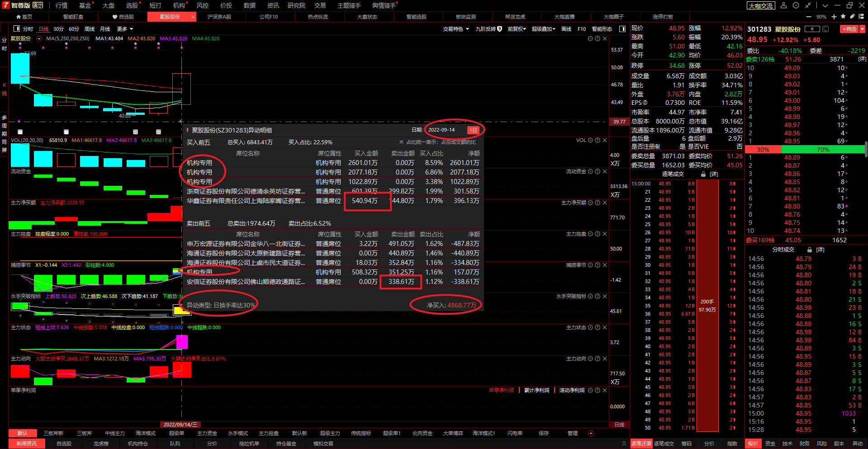Expand the 聚胶股份 MA indicator circle dropdown
This screenshot has width=868, height=449.
[39, 39]
